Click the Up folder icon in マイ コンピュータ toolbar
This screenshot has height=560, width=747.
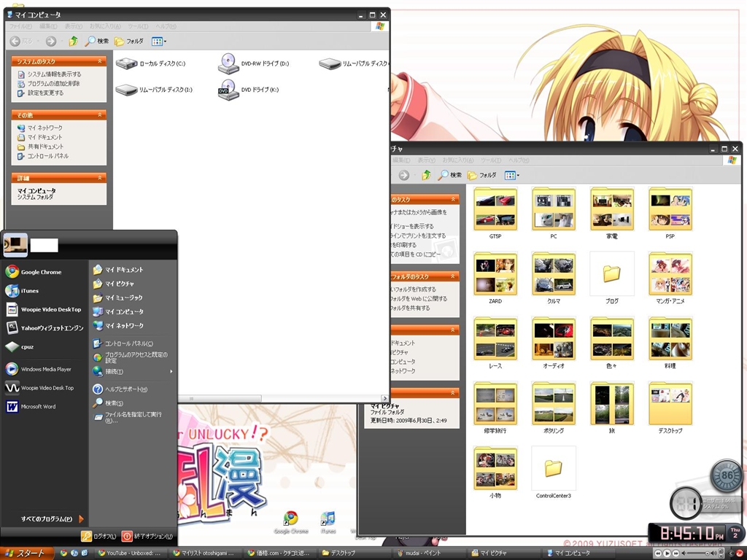click(x=73, y=42)
